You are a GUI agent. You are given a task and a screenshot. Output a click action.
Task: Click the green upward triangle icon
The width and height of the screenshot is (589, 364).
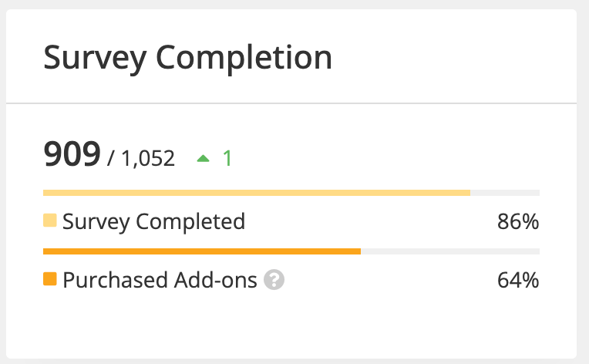pyautogui.click(x=204, y=160)
